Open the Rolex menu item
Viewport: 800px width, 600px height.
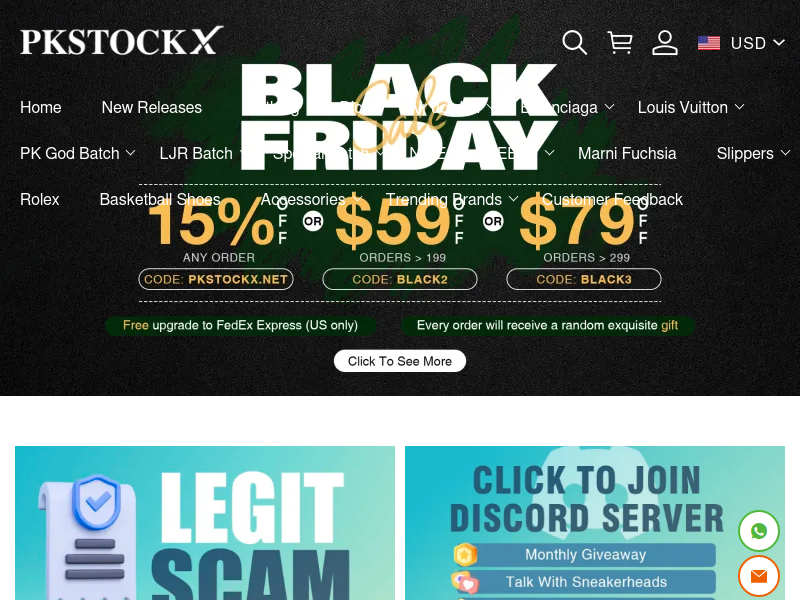pyautogui.click(x=40, y=199)
